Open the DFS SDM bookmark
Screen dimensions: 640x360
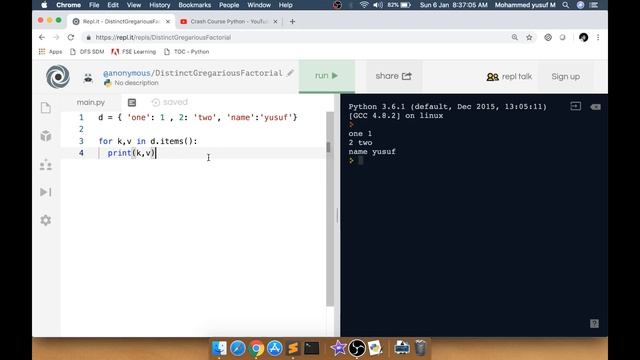click(x=87, y=52)
